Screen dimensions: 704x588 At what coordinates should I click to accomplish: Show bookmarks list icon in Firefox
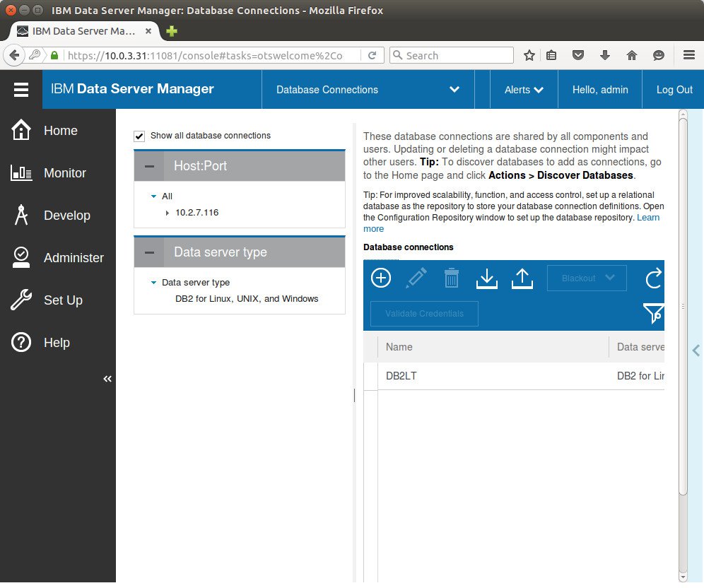pos(551,55)
